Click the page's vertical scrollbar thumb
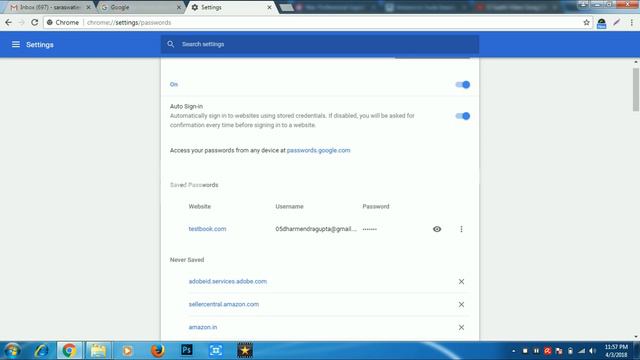The width and height of the screenshot is (640, 360). (636, 89)
